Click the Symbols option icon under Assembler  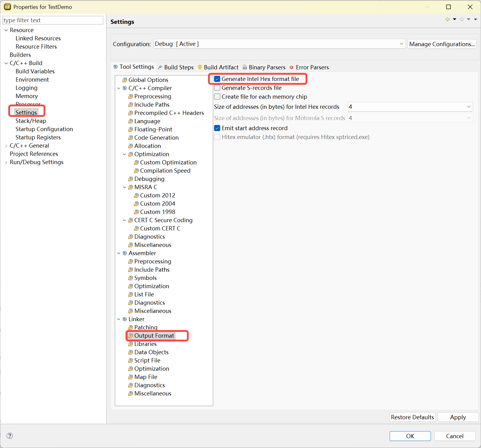[x=130, y=278]
